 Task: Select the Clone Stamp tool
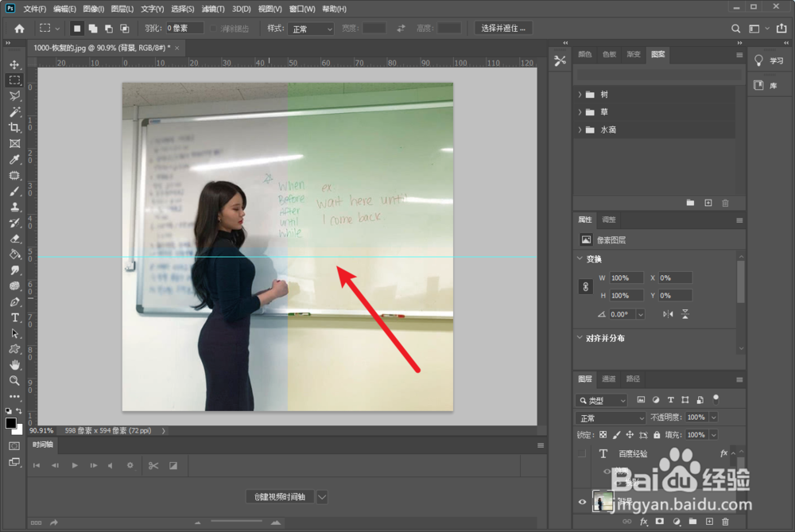click(14, 207)
